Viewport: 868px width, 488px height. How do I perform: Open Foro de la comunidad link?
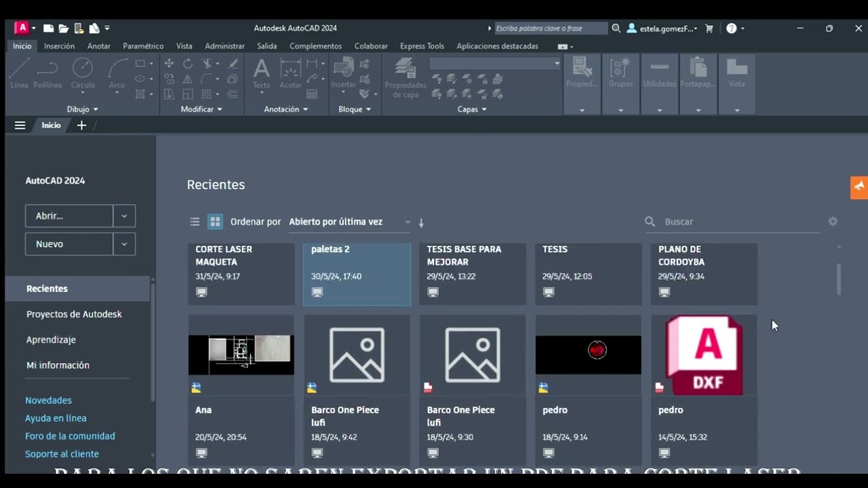click(x=70, y=436)
